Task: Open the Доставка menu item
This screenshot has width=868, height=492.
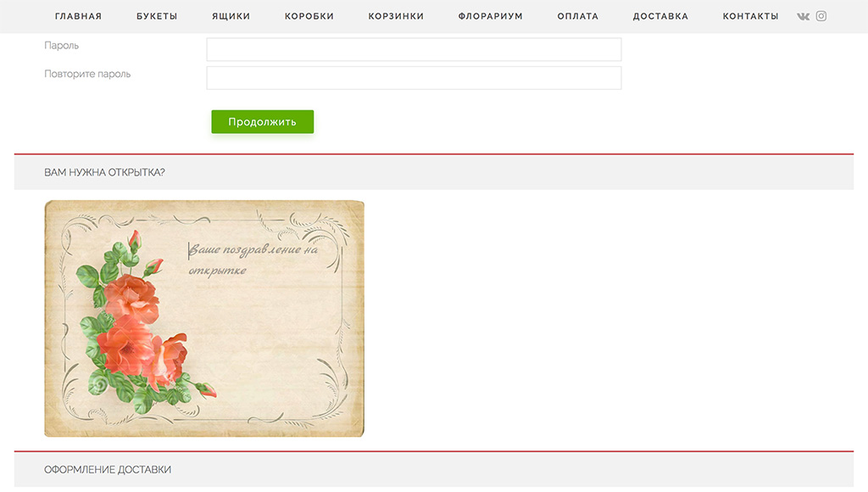Action: tap(661, 17)
